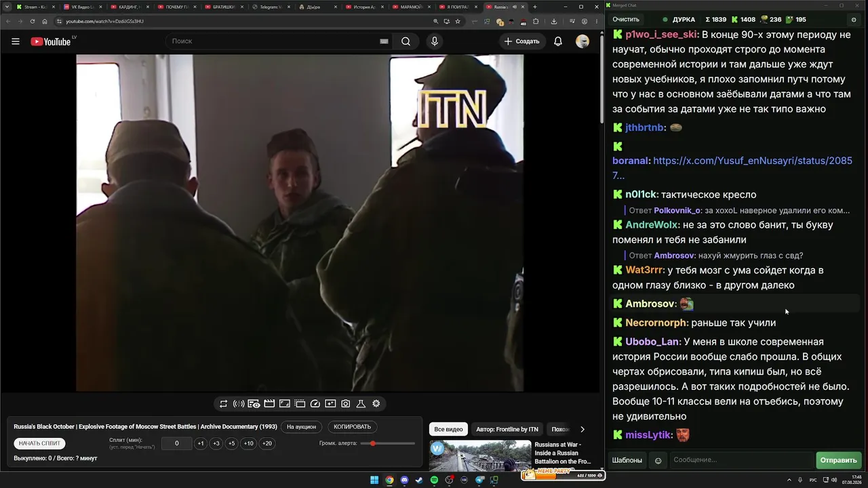Switch to the КАРДИНГ browser tab

point(130,7)
